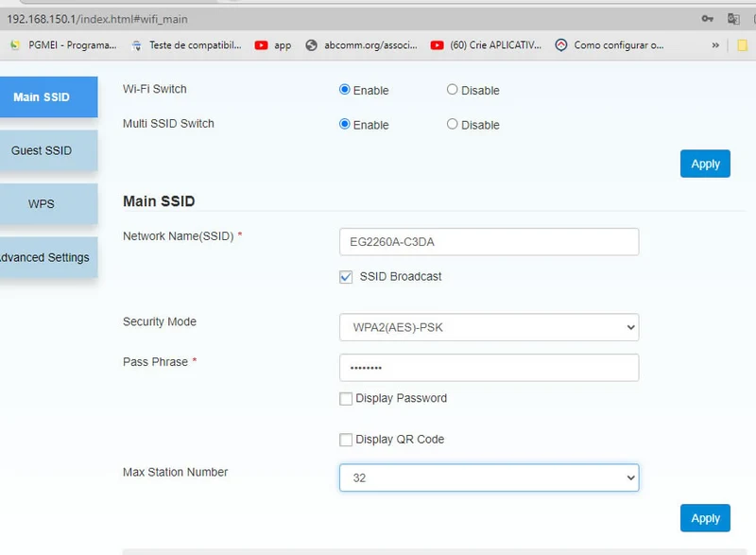Click the Security Mode label
The image size is (756, 555).
160,321
